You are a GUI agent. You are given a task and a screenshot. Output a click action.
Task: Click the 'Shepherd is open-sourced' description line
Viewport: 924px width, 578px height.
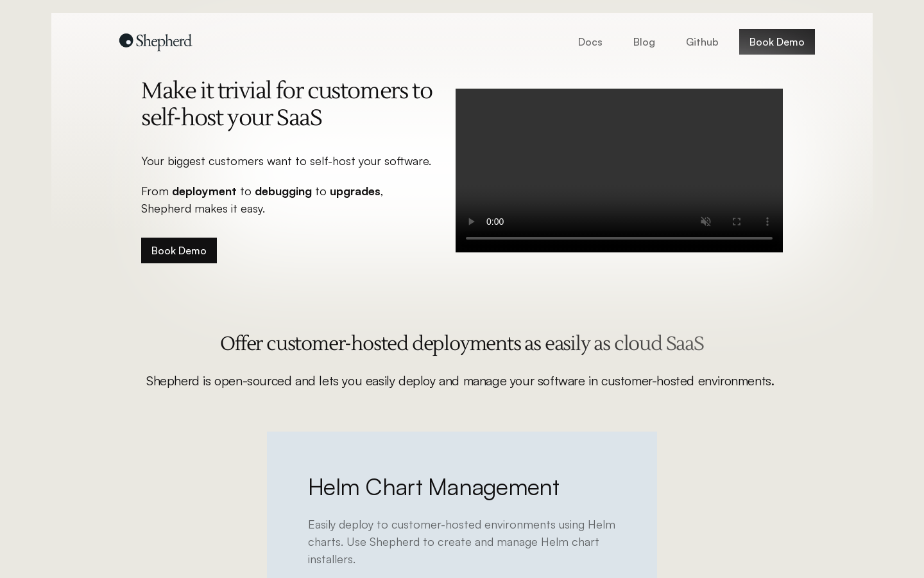tap(460, 381)
